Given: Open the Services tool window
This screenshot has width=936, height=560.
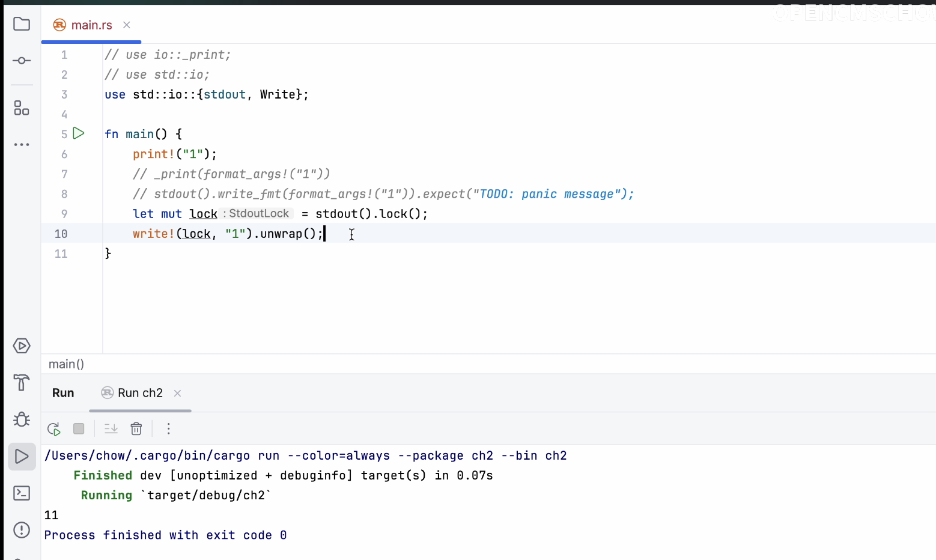Looking at the screenshot, I should click(22, 346).
